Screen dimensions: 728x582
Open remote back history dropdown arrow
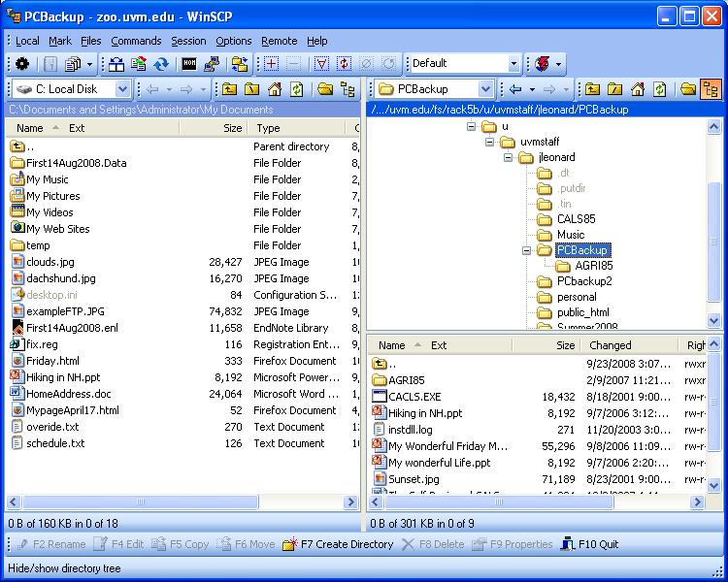point(532,89)
